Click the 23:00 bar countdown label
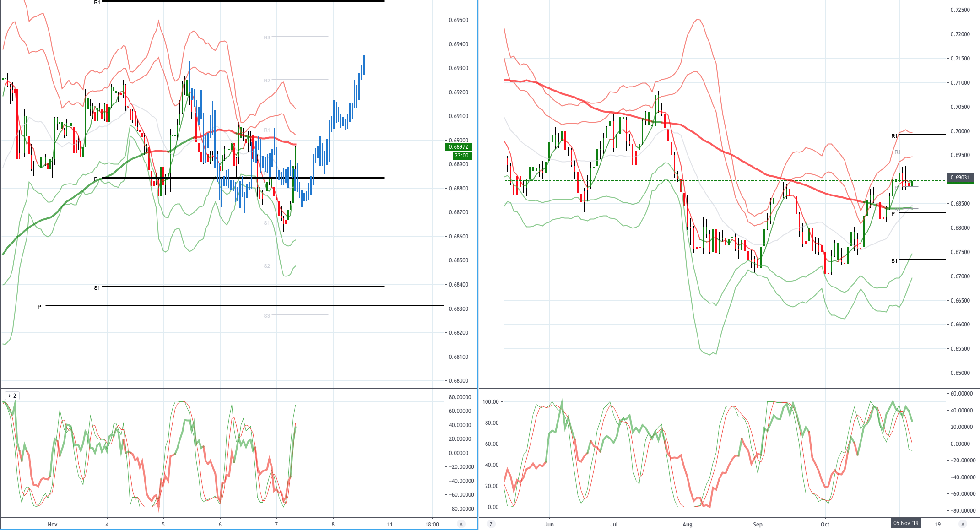Screen dimensions: 980x531 (461, 156)
